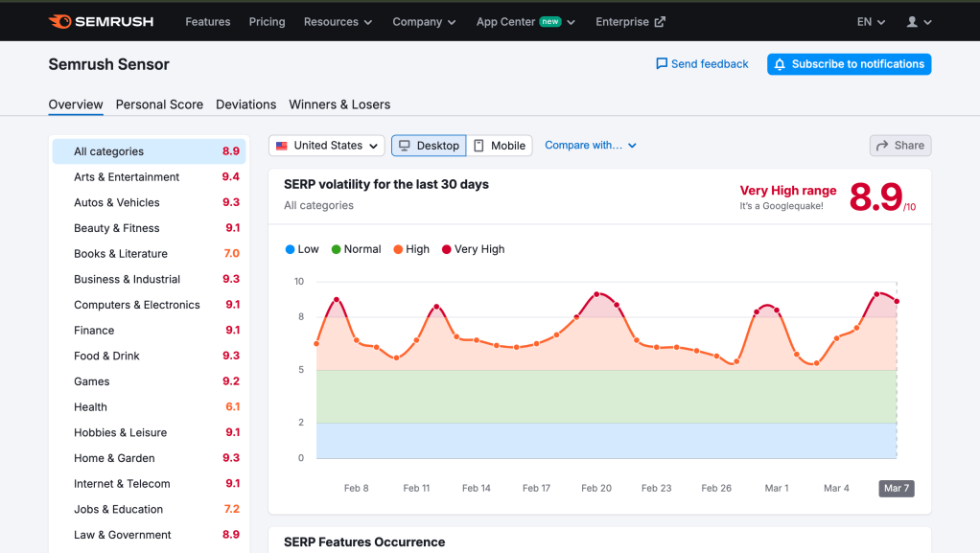Click the Send feedback chat icon

pos(661,64)
